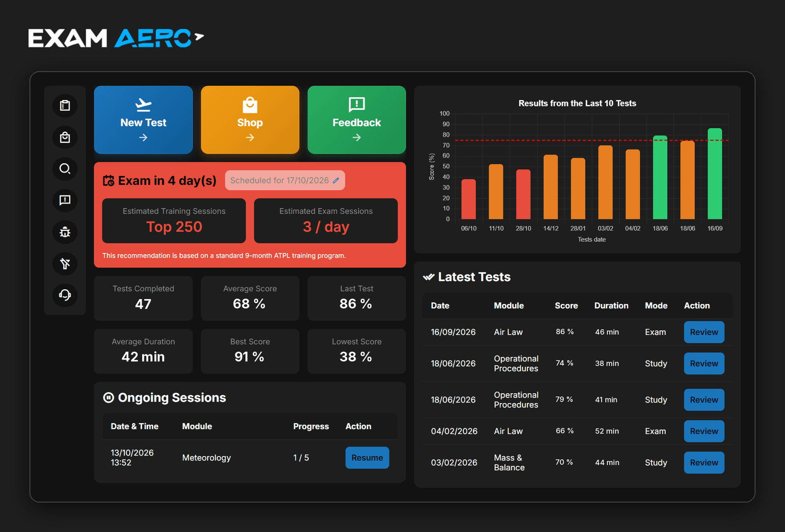The image size is (785, 532).
Task: Click the Duration column header in Latest Tests
Action: click(x=611, y=305)
